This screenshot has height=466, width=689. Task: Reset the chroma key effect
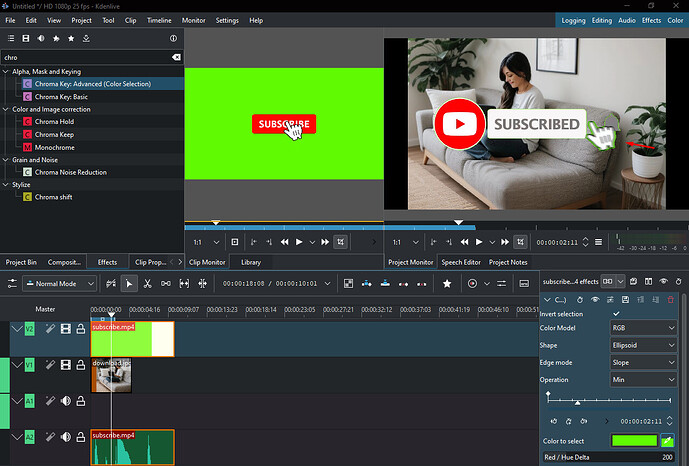(x=580, y=300)
